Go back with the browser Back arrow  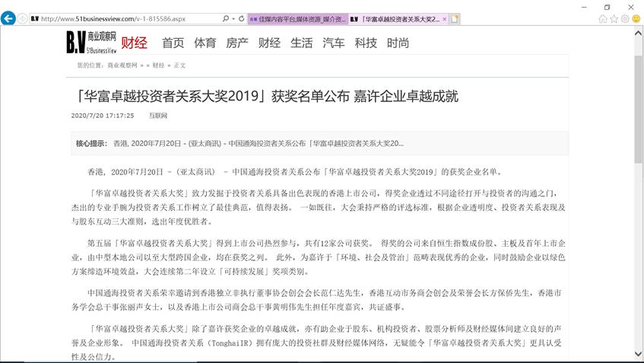(x=8, y=18)
